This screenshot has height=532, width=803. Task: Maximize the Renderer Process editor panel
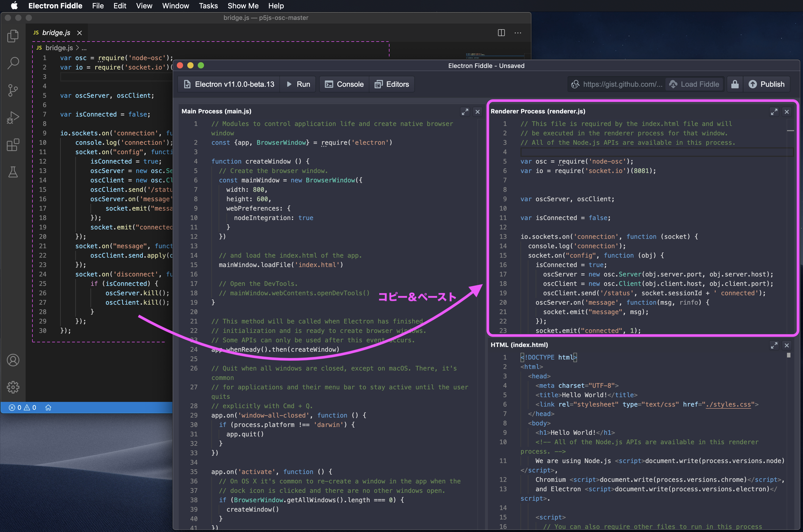pos(774,112)
